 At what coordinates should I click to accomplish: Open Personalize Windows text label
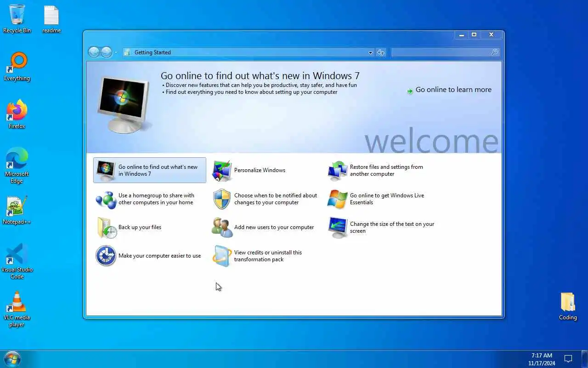click(x=260, y=170)
